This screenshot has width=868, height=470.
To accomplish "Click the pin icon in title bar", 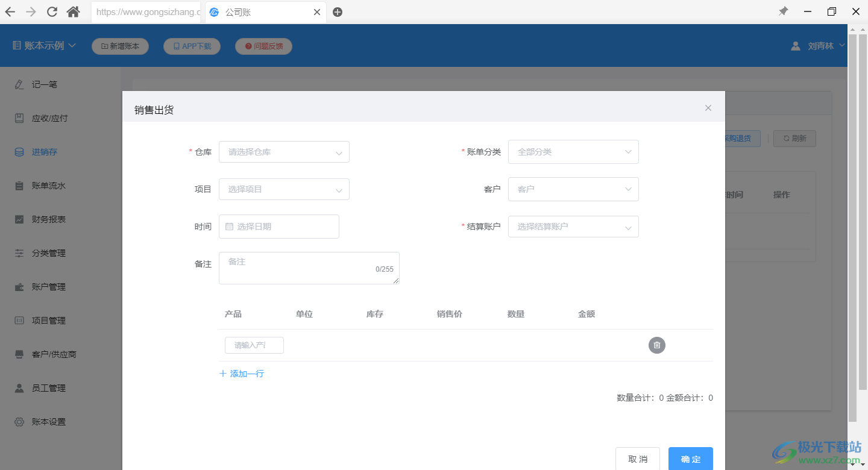I will pos(783,11).
